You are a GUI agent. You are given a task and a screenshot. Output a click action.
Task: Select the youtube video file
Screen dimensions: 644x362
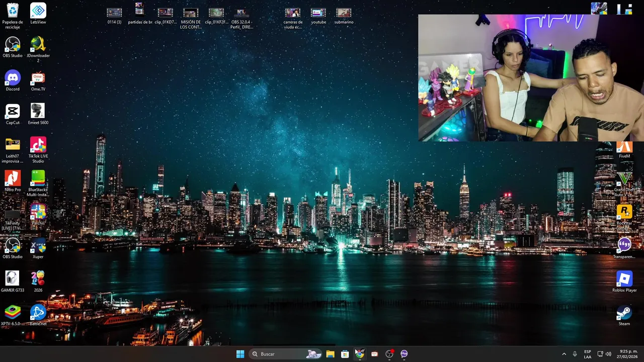tap(318, 16)
